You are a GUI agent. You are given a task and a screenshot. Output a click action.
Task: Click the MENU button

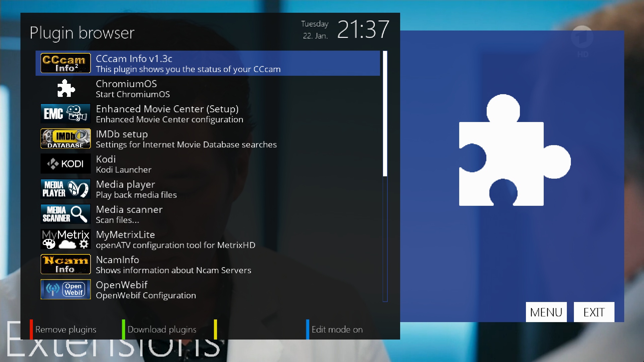(546, 312)
